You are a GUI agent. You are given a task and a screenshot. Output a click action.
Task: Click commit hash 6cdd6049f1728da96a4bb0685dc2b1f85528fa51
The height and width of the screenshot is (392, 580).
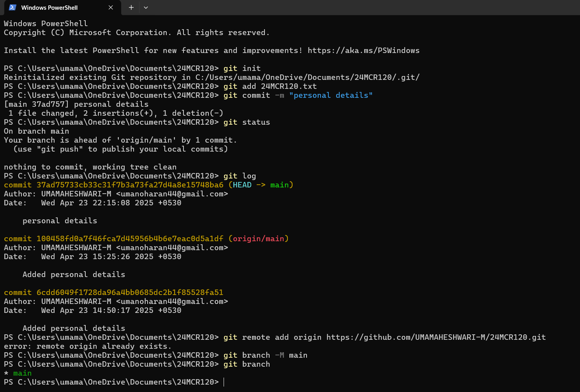tap(130, 292)
